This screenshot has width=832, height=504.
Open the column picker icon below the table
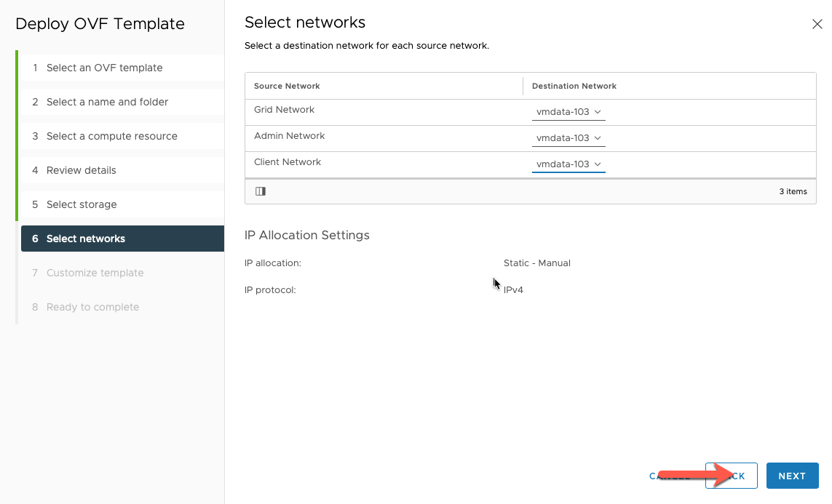(x=261, y=191)
